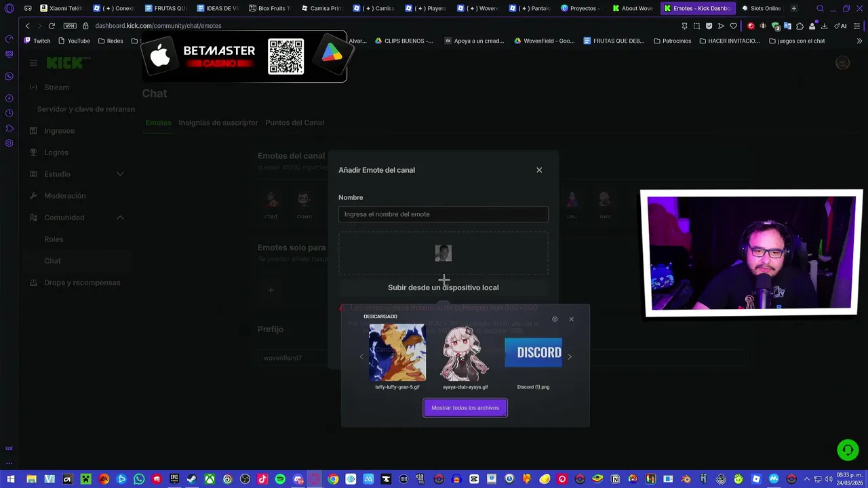Open the Twitch bookmark
The image size is (868, 488).
[37, 41]
